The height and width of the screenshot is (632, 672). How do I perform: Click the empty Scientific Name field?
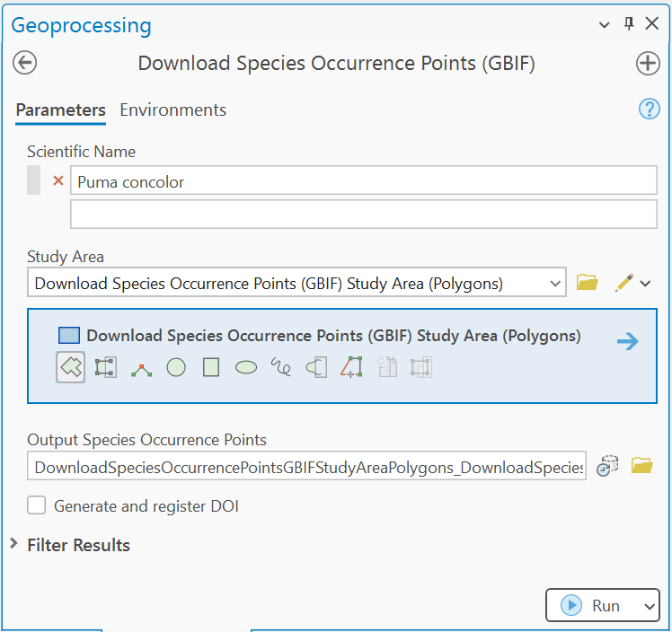pyautogui.click(x=363, y=214)
